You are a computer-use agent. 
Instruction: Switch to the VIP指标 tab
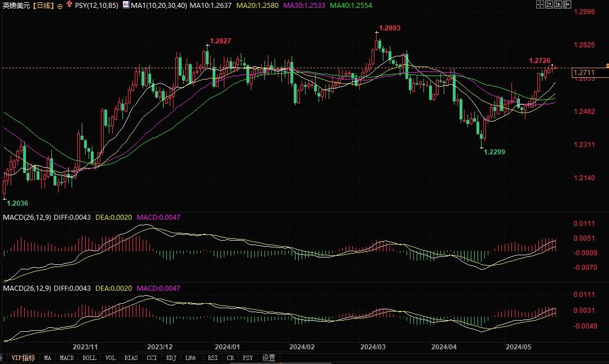click(x=23, y=358)
